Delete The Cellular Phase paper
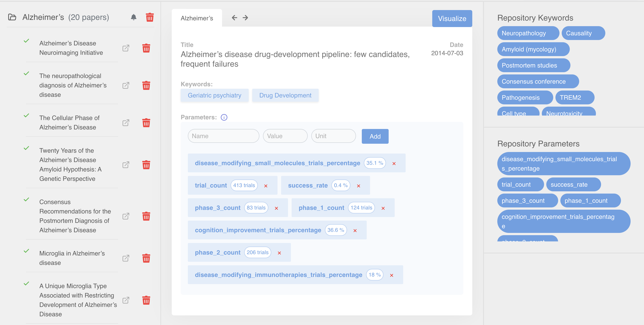644x325 pixels. click(146, 123)
